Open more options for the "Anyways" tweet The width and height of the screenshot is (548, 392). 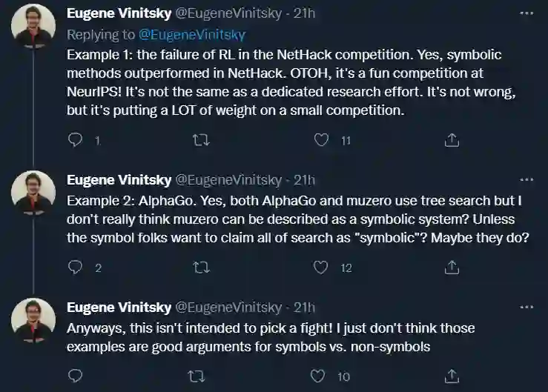coord(526,307)
